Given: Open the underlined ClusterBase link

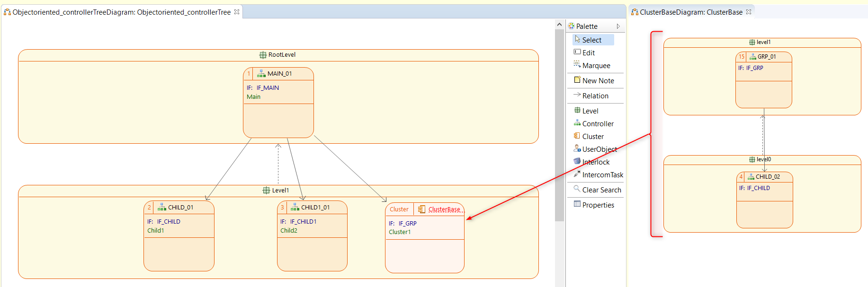Looking at the screenshot, I should point(444,209).
